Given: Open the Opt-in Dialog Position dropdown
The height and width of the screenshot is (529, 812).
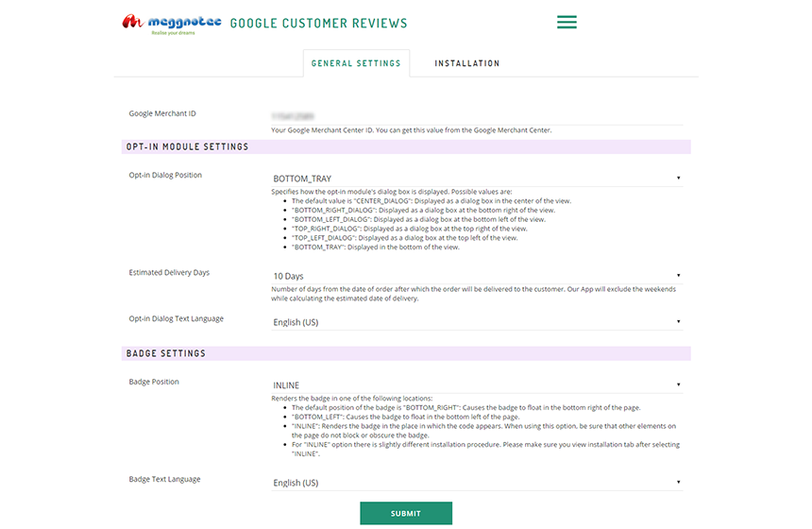Looking at the screenshot, I should 477,179.
